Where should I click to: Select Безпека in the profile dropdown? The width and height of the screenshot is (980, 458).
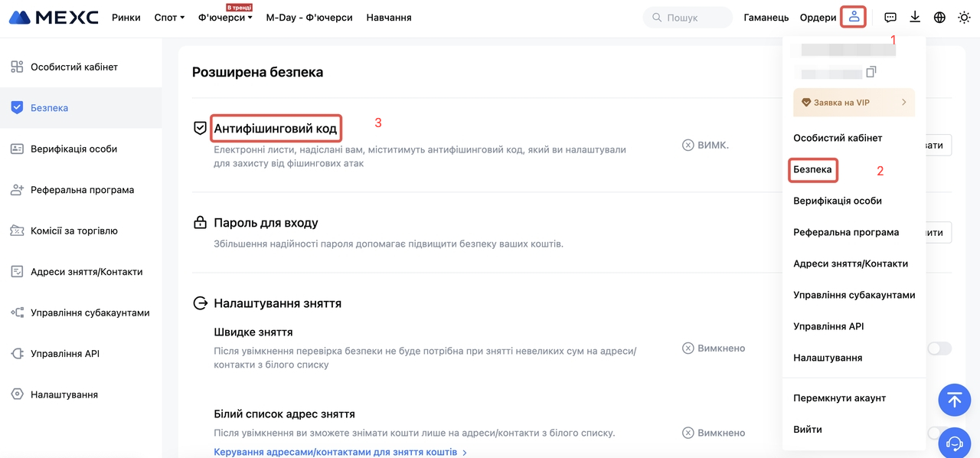click(813, 169)
